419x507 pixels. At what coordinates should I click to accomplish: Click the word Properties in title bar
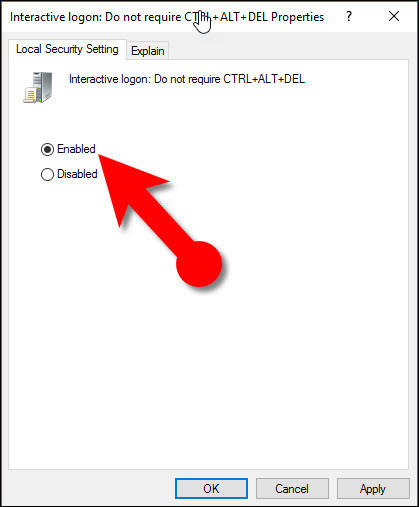297,17
